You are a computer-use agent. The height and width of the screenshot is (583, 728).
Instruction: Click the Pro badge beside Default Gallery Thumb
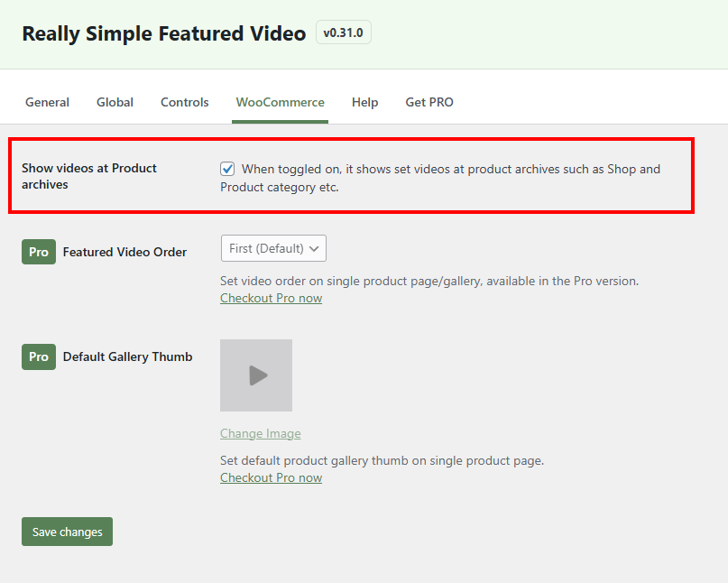point(38,356)
